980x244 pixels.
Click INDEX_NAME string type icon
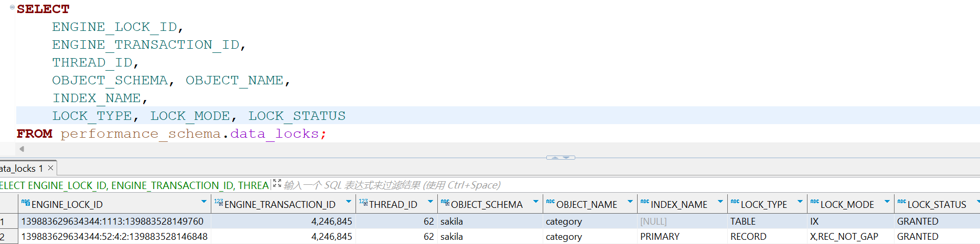tap(645, 202)
